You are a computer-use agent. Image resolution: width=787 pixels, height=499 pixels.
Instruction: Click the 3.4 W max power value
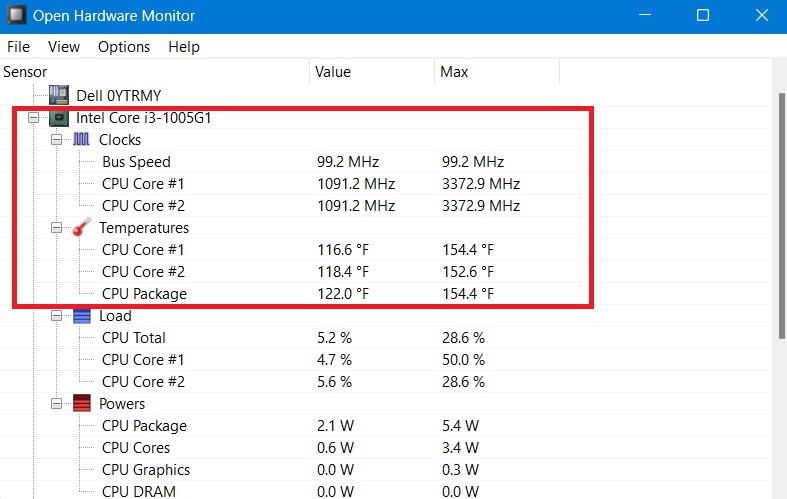tap(460, 448)
